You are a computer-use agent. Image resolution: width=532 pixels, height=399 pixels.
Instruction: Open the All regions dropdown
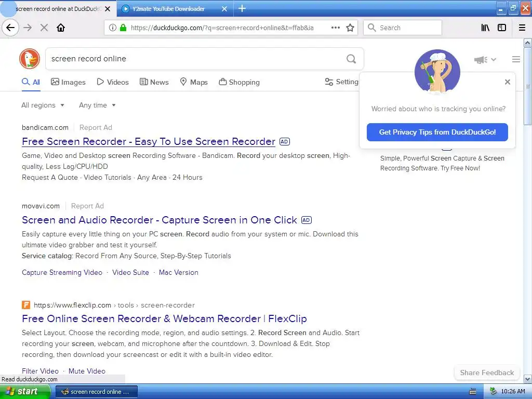[x=43, y=105]
